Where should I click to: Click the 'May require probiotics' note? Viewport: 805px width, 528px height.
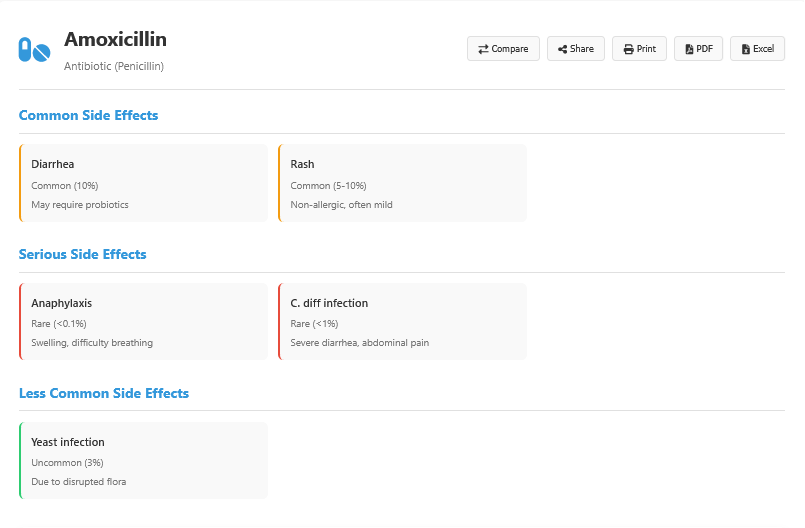(x=80, y=205)
